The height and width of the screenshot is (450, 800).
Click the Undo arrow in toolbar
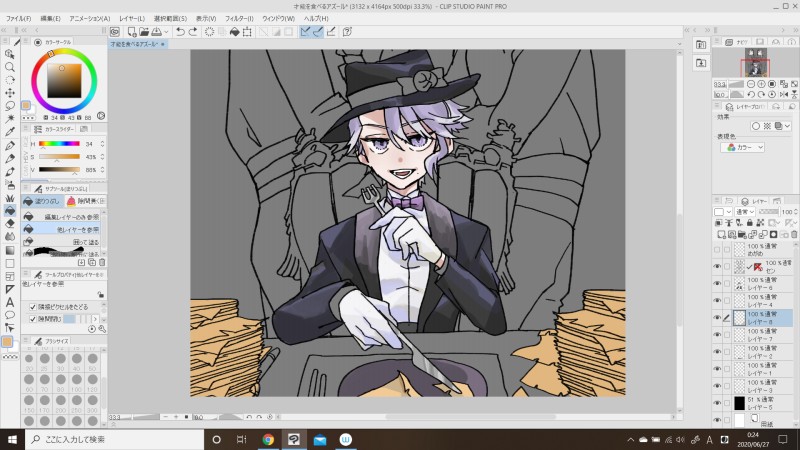180,32
